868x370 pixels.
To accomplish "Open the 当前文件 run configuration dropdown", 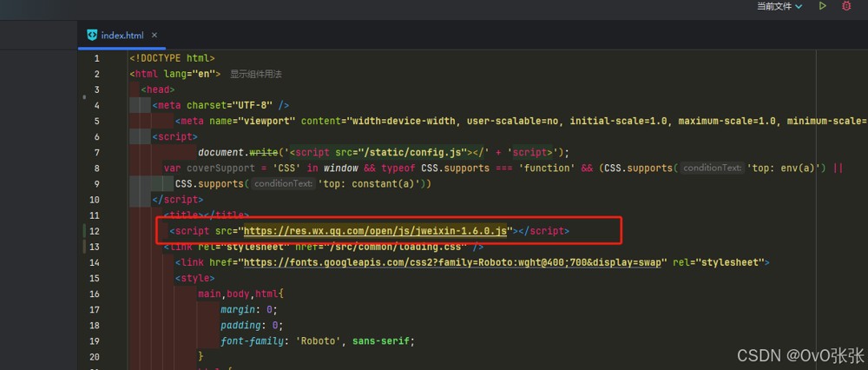I will (x=779, y=7).
